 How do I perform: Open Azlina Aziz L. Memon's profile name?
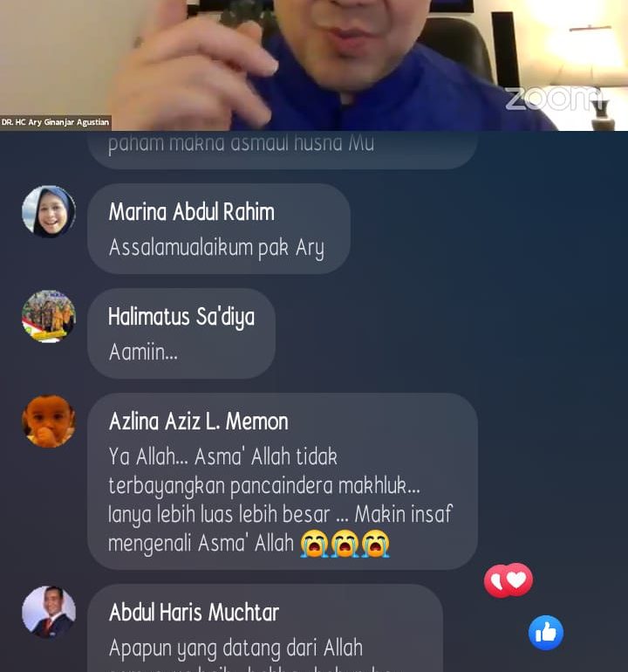[198, 422]
